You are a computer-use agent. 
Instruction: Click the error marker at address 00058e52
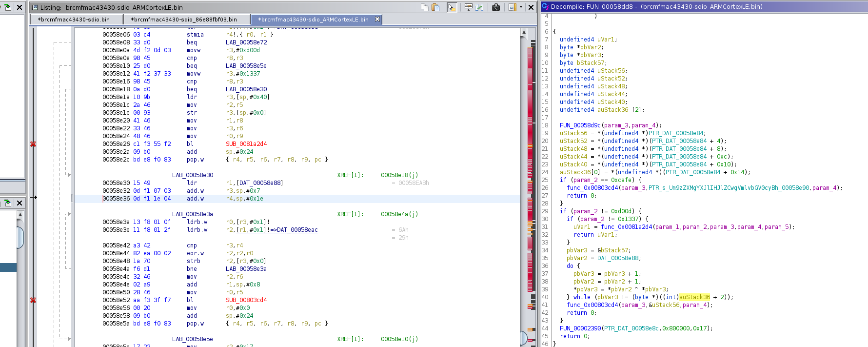33,300
